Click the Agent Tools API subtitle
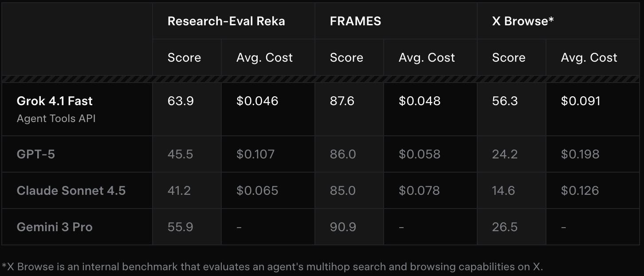The width and height of the screenshot is (644, 276). pos(56,118)
